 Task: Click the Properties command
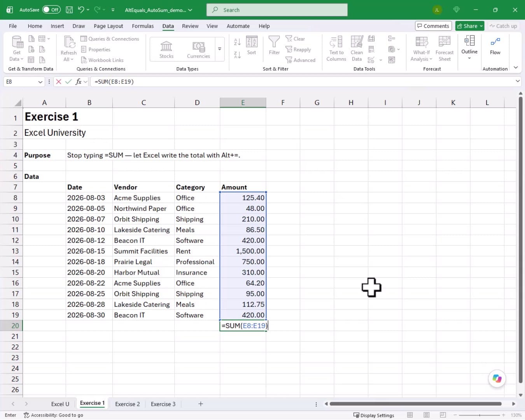click(x=96, y=49)
